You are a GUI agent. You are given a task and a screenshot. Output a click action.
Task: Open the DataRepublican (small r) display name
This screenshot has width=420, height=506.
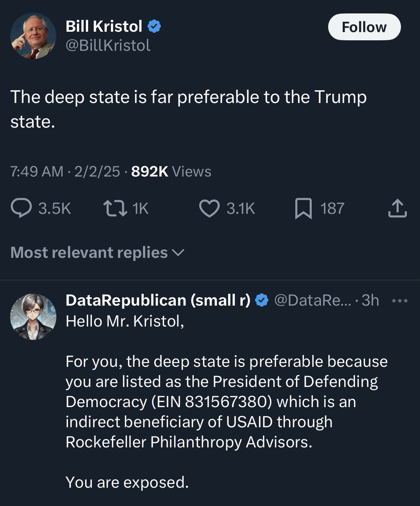[158, 300]
